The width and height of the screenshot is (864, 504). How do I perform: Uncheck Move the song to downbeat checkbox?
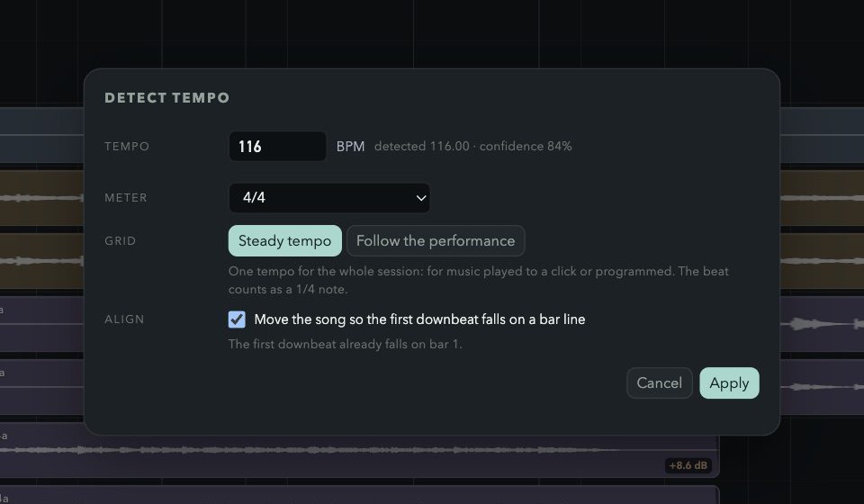coord(237,319)
